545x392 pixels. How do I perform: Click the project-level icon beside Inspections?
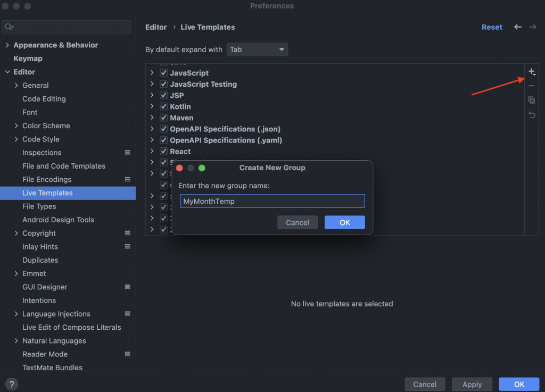[128, 153]
